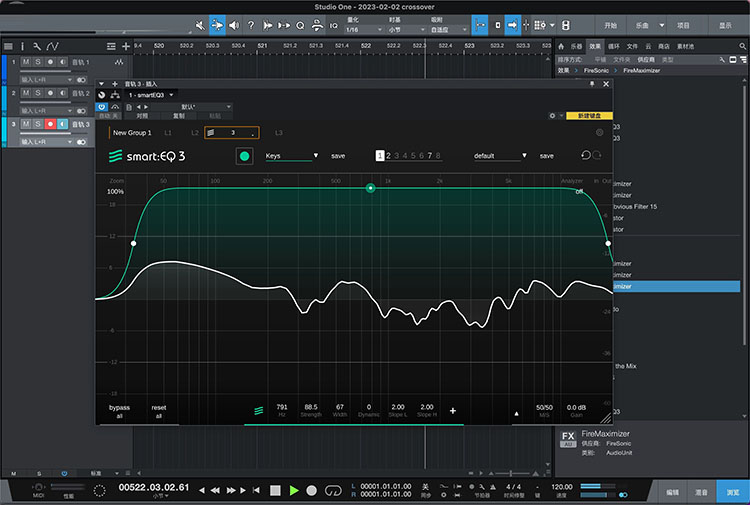Toggle the Loop button in the transport
The image size is (750, 505).
point(333,490)
